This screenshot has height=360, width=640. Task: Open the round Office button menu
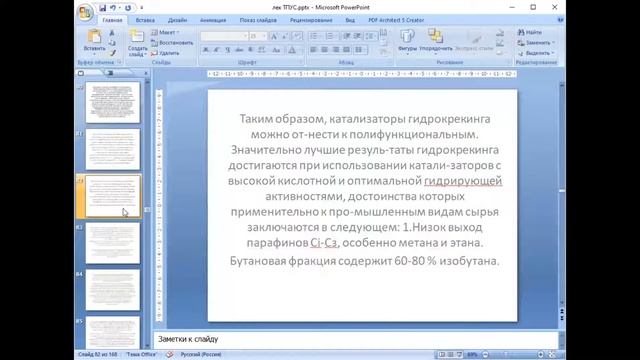click(85, 12)
